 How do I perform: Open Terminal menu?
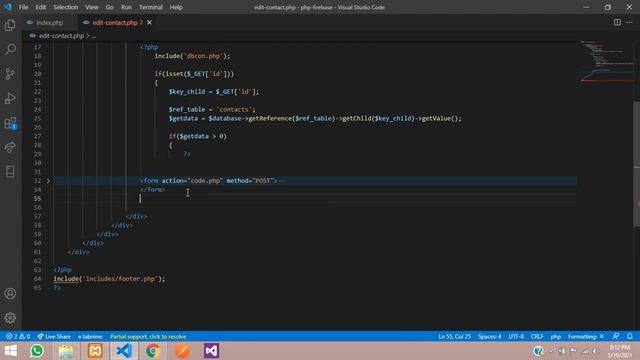tap(151, 7)
